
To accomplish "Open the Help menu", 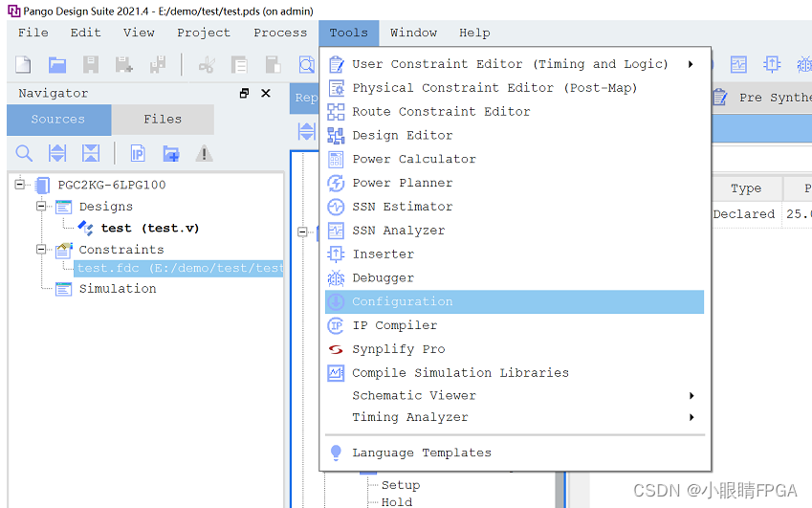I will coord(474,33).
